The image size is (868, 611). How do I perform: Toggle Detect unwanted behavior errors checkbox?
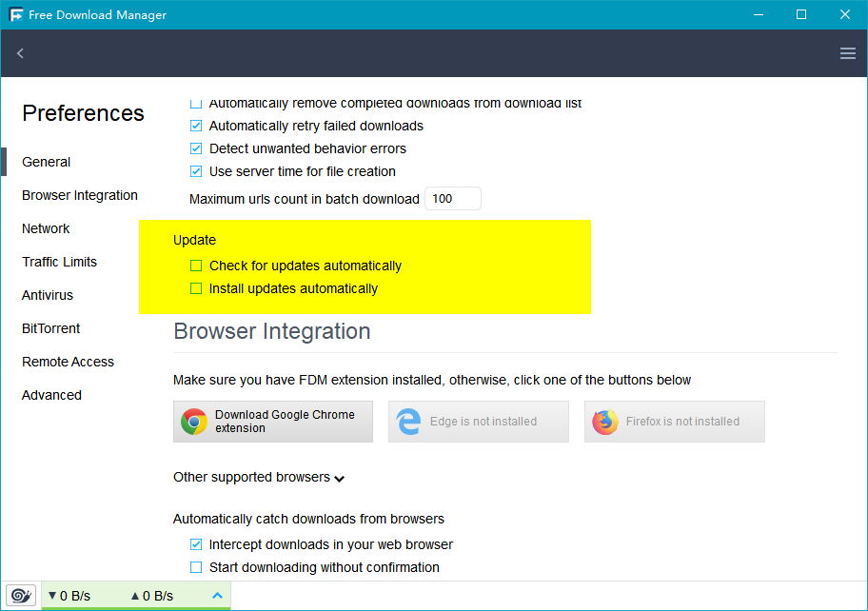coord(196,148)
